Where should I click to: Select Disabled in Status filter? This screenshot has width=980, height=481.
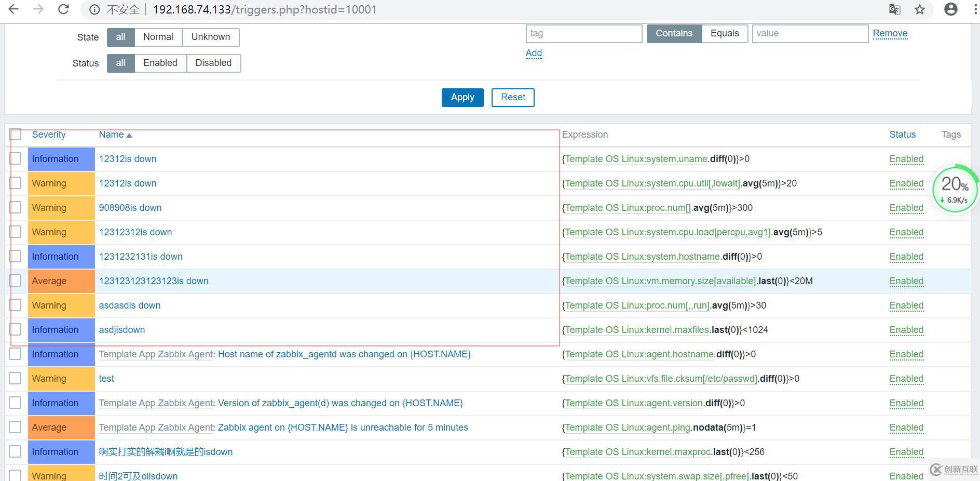pyautogui.click(x=213, y=63)
